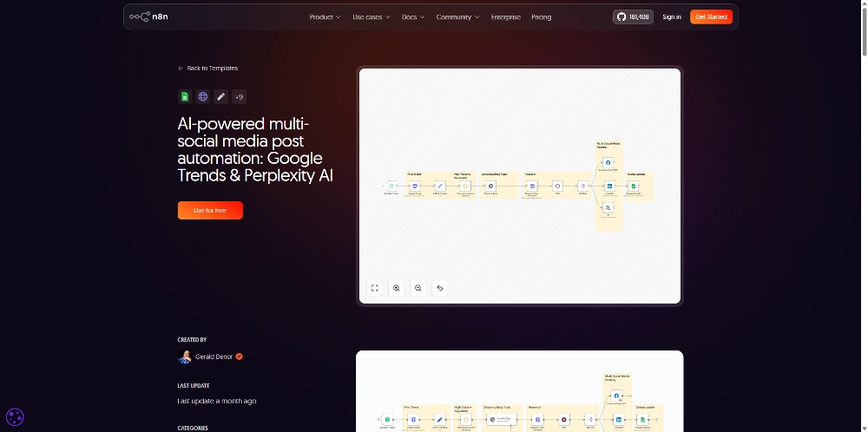Open the Docs dropdown in the navbar
The width and height of the screenshot is (868, 432).
(413, 16)
